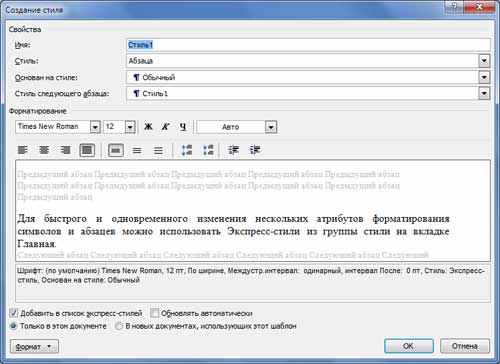This screenshot has width=500, height=364.
Task: Select justified alignment button
Action: coord(87,150)
